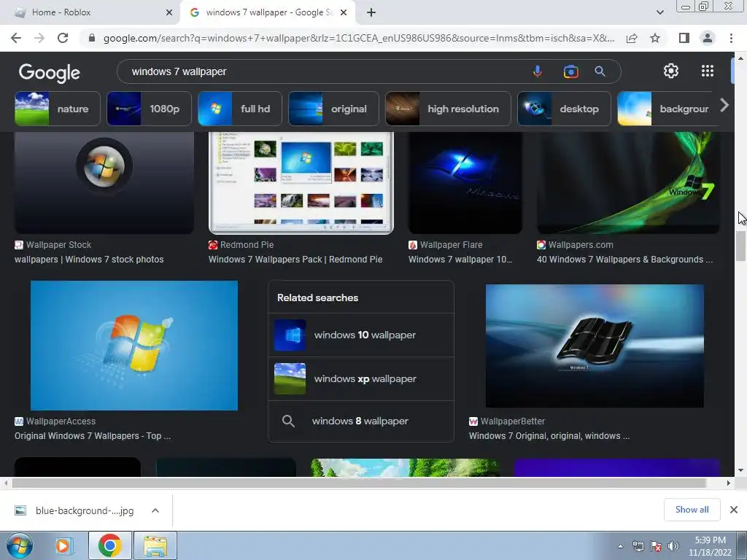Open the Wallpaper Stock orb image

[104, 183]
